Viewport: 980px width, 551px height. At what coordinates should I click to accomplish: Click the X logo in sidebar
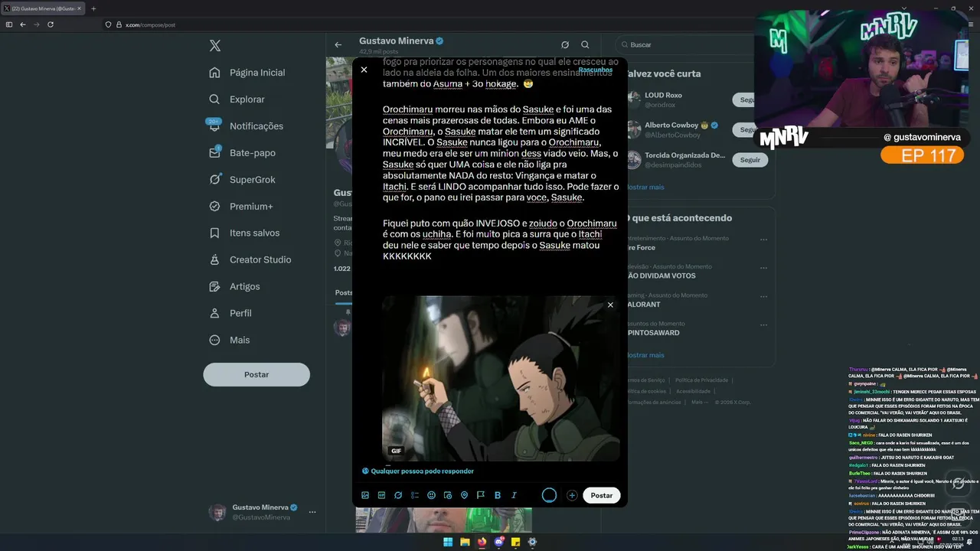215,46
